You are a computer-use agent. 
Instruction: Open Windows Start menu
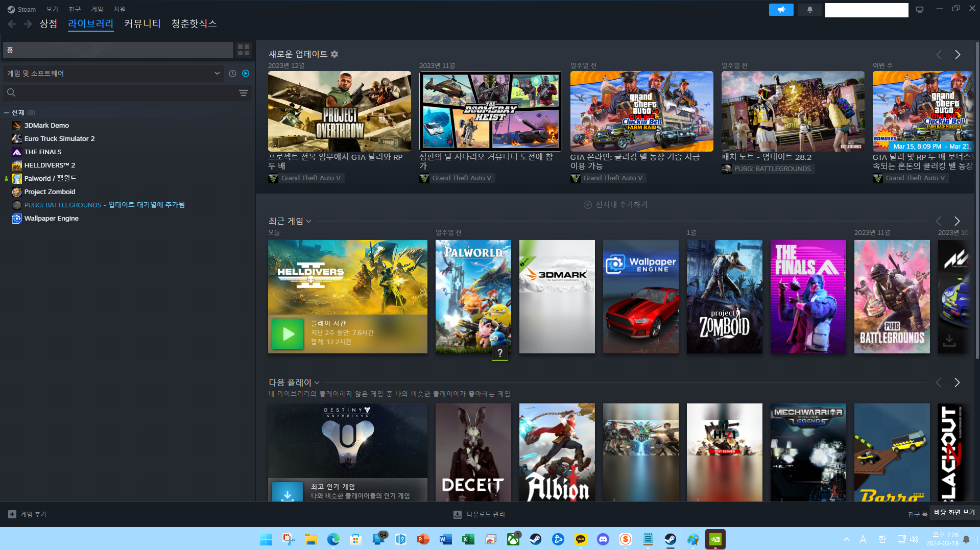[266, 539]
